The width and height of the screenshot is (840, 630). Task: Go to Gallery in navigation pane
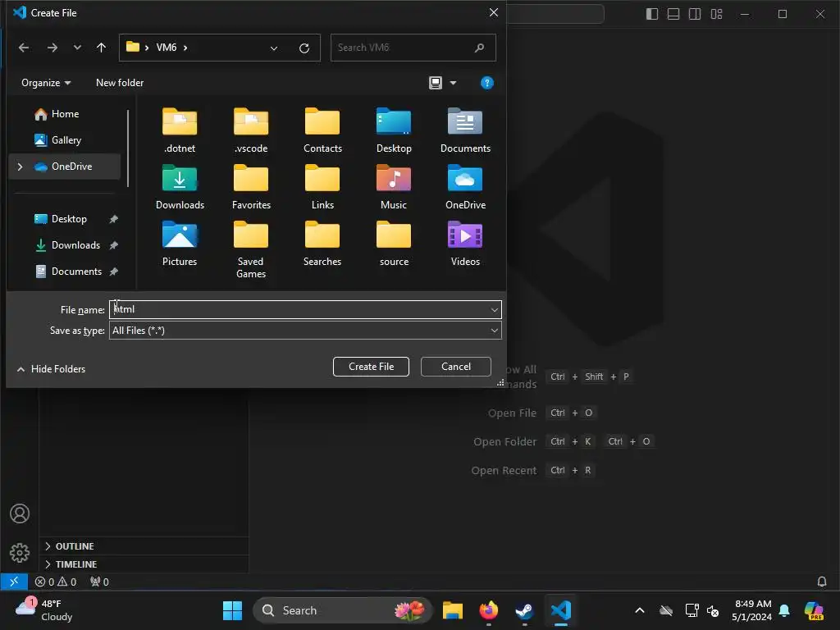click(66, 140)
